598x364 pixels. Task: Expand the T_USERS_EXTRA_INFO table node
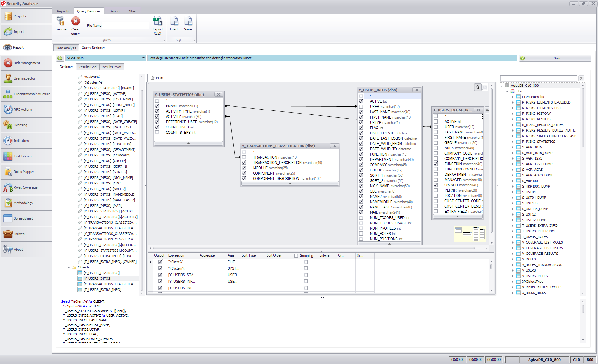pos(513,226)
